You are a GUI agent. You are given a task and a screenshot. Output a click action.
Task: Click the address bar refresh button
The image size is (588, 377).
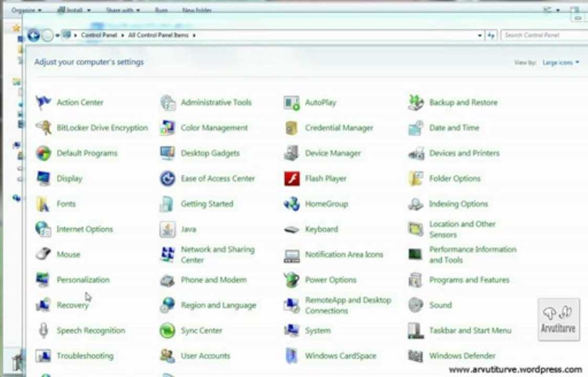[491, 35]
